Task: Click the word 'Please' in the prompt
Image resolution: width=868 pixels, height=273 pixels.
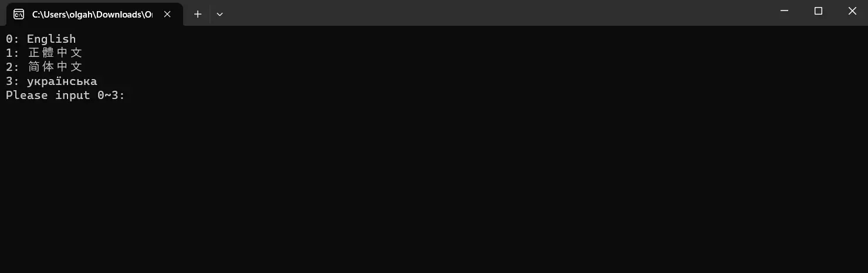Action: 27,95
